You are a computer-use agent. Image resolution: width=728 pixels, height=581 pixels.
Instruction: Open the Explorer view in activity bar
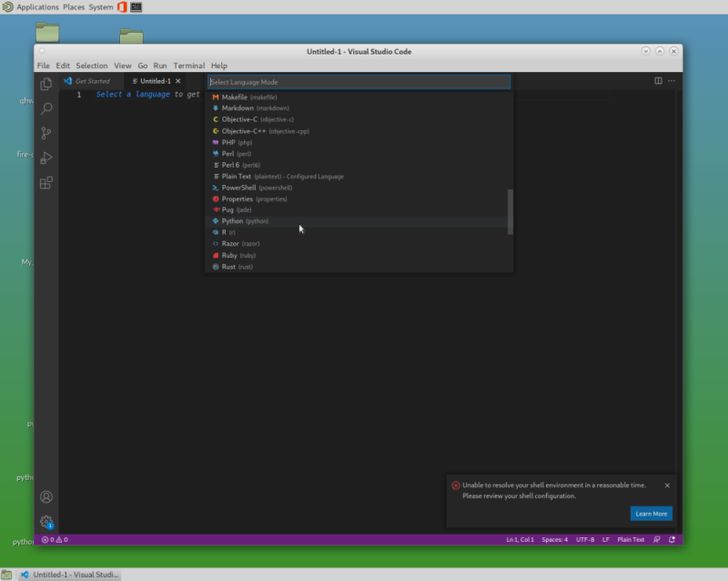(46, 84)
